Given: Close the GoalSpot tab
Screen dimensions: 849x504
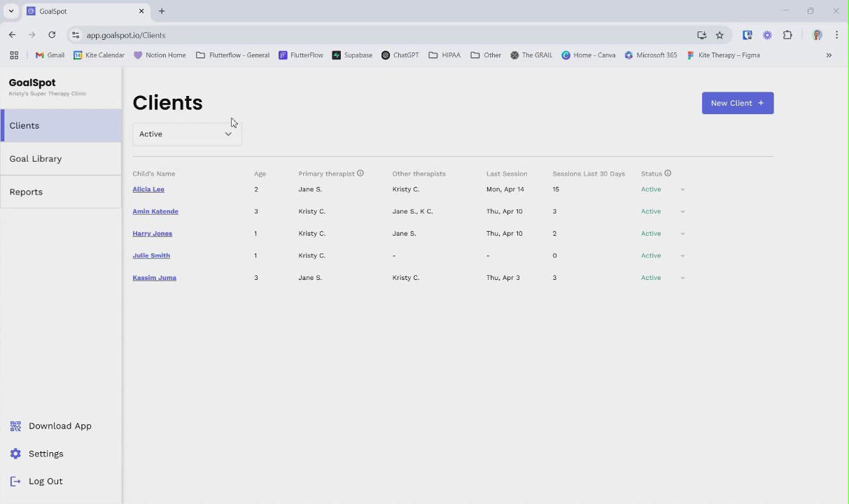Looking at the screenshot, I should tap(141, 11).
